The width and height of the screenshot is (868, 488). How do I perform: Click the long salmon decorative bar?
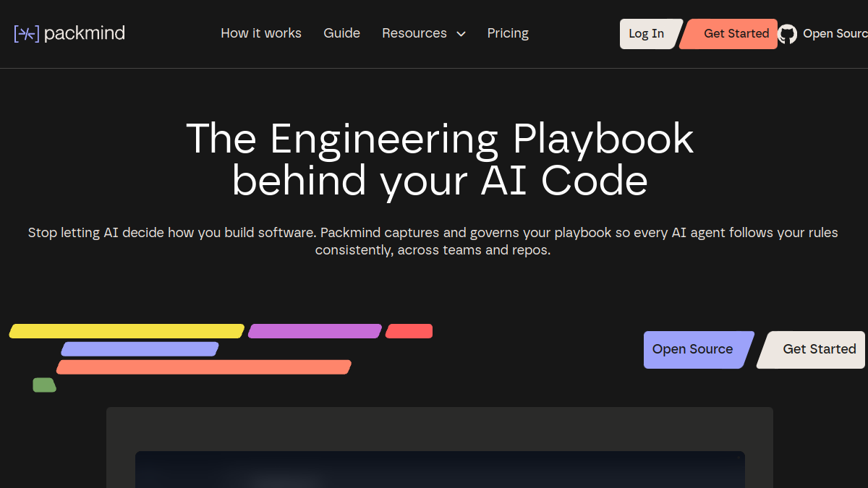[x=204, y=367]
